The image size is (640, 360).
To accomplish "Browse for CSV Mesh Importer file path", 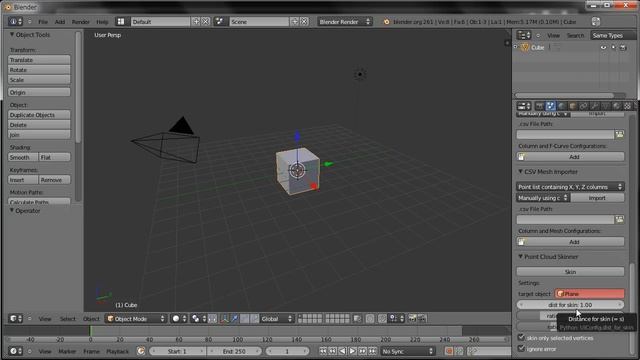I will click(x=620, y=220).
